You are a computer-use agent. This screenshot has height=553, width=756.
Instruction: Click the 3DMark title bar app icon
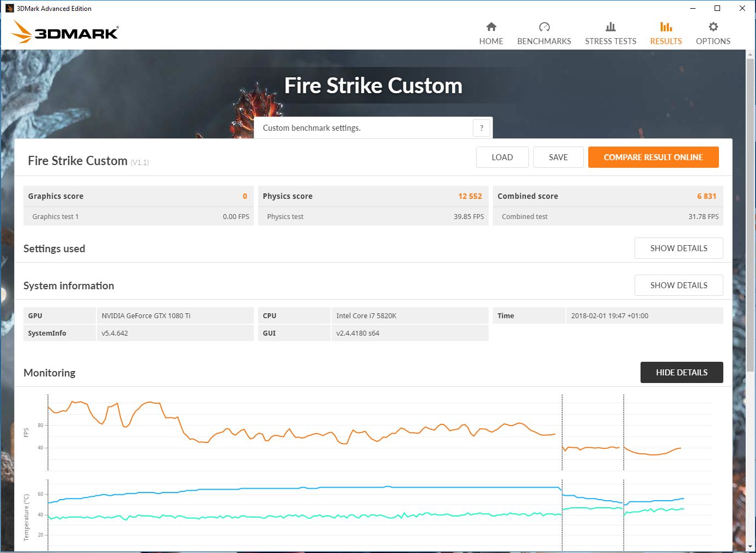coord(9,8)
